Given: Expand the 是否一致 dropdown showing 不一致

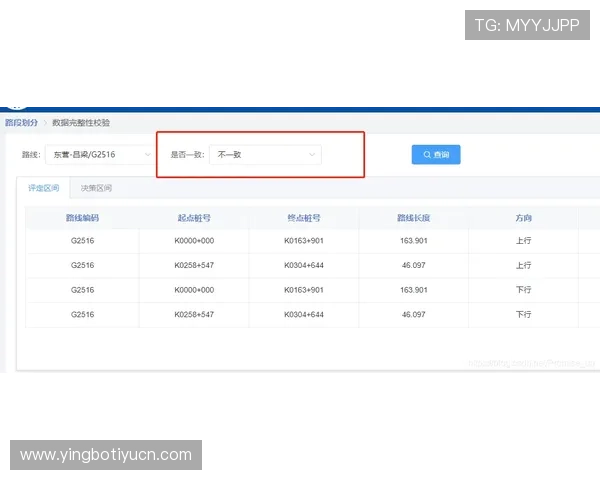Looking at the screenshot, I should point(265,155).
